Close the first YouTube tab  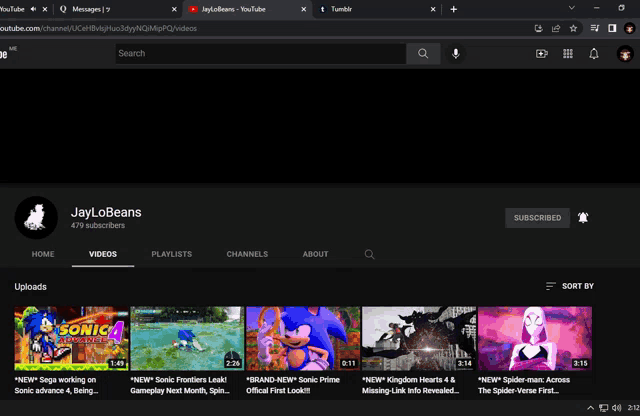click(x=45, y=9)
